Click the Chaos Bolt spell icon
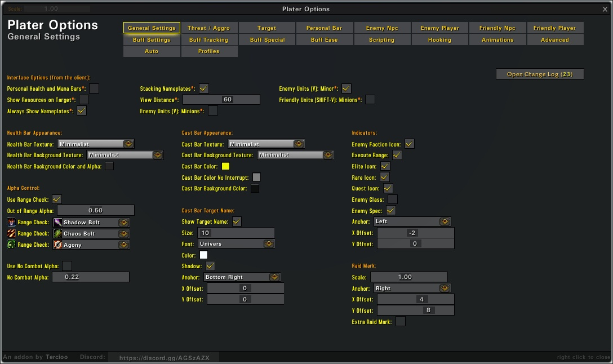The height and width of the screenshot is (364, 613). [x=58, y=234]
